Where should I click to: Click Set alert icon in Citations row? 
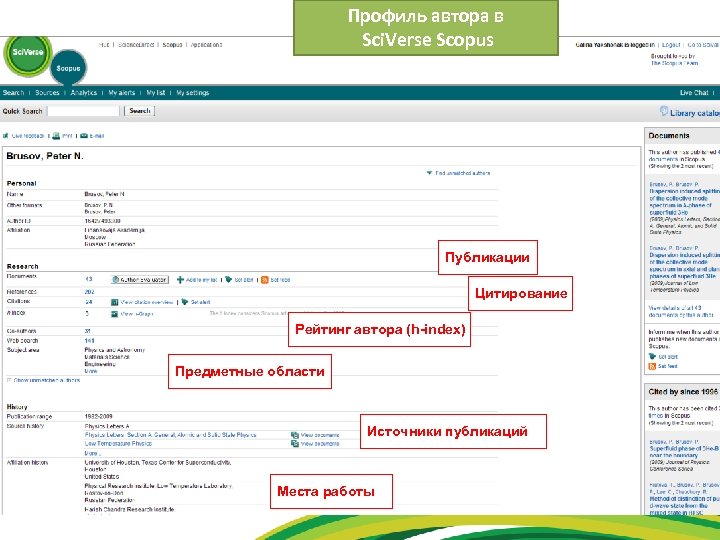pyautogui.click(x=185, y=302)
